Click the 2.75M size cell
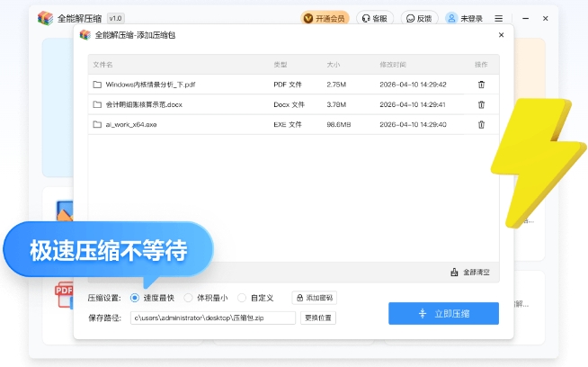 point(336,85)
